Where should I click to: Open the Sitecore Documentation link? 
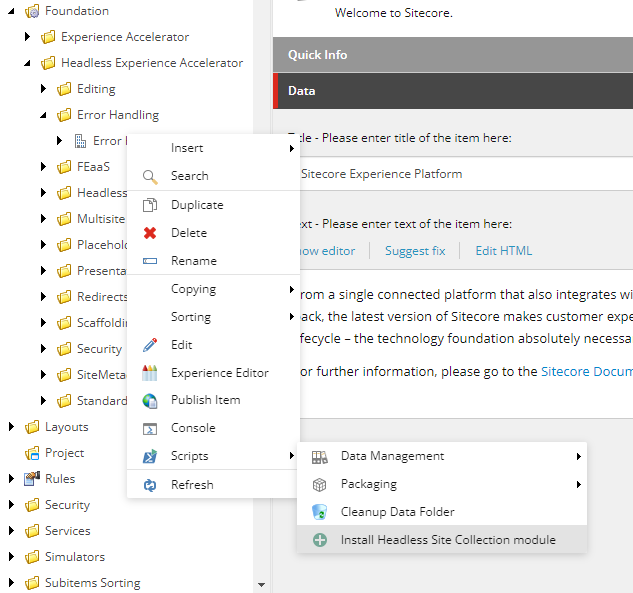[587, 371]
